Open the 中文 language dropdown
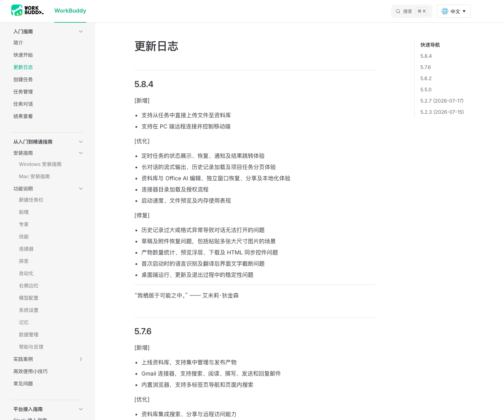The height and width of the screenshot is (420, 504). point(453,11)
